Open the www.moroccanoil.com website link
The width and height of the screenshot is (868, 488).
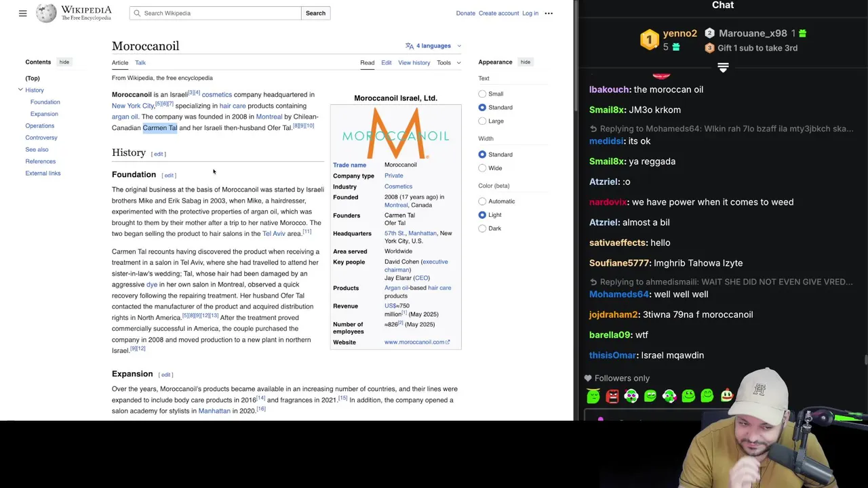tap(414, 342)
